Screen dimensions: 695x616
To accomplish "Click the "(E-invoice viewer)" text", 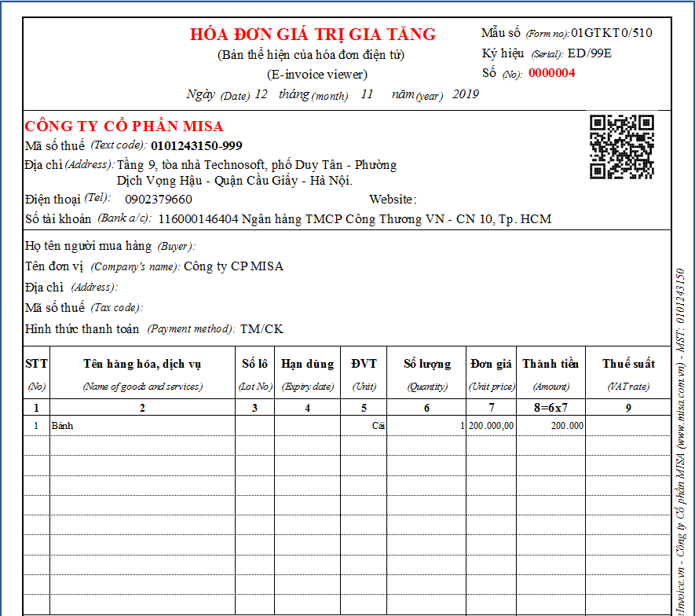I will pyautogui.click(x=317, y=75).
